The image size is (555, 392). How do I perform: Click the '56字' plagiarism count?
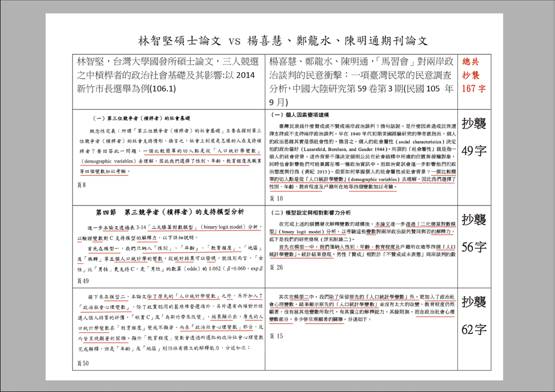(474, 247)
